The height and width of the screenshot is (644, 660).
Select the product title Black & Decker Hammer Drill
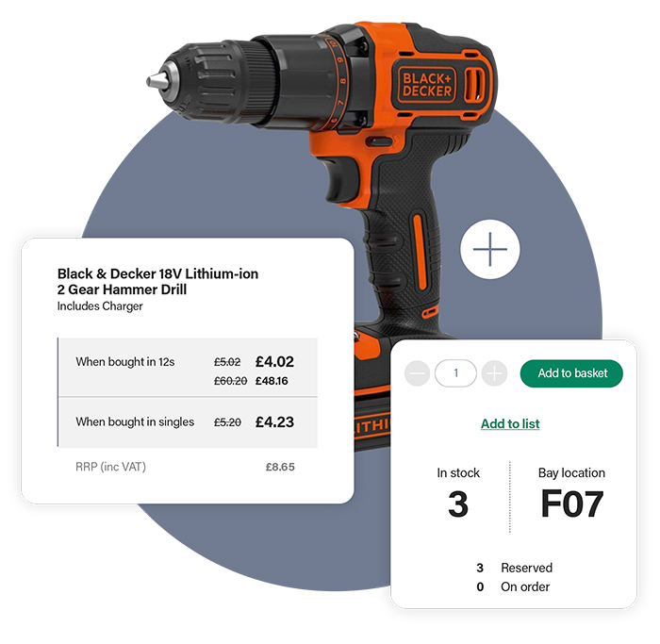click(157, 282)
